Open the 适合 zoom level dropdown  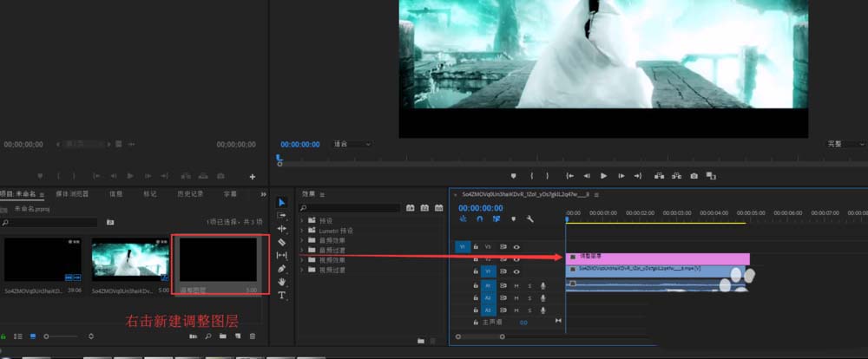click(352, 144)
